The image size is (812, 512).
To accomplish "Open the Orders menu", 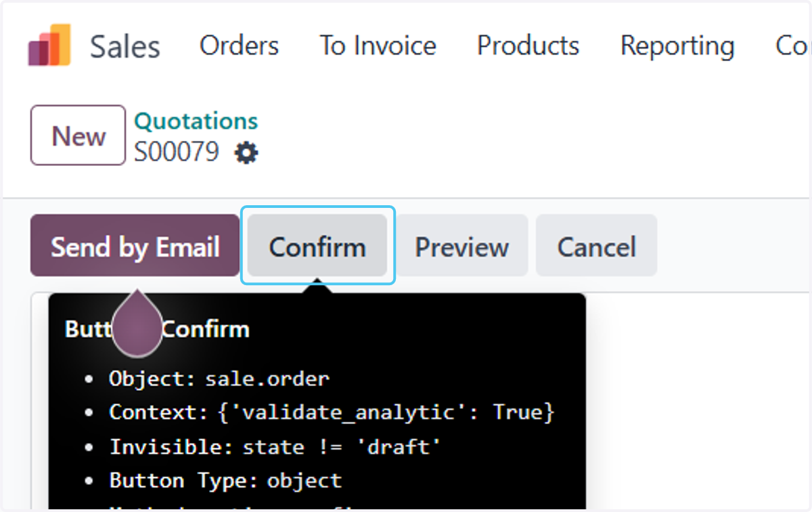I will coord(239,46).
